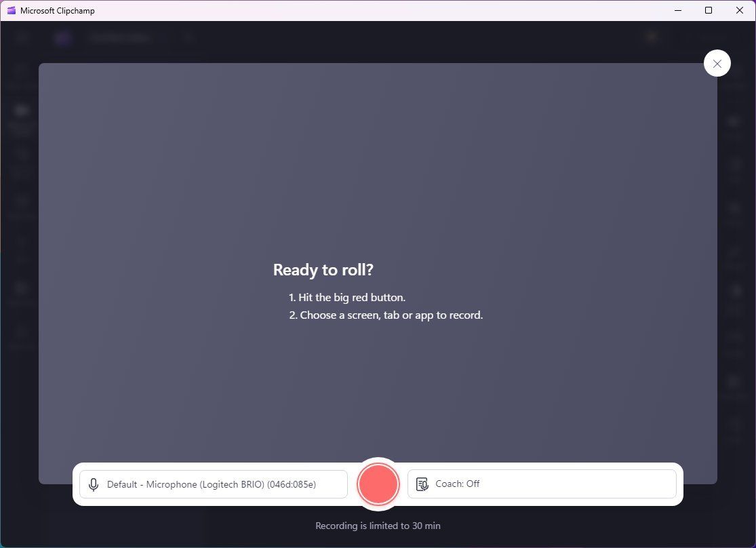Click the microphone icon in the audio selector
Viewport: 756px width, 548px height.
(x=94, y=484)
